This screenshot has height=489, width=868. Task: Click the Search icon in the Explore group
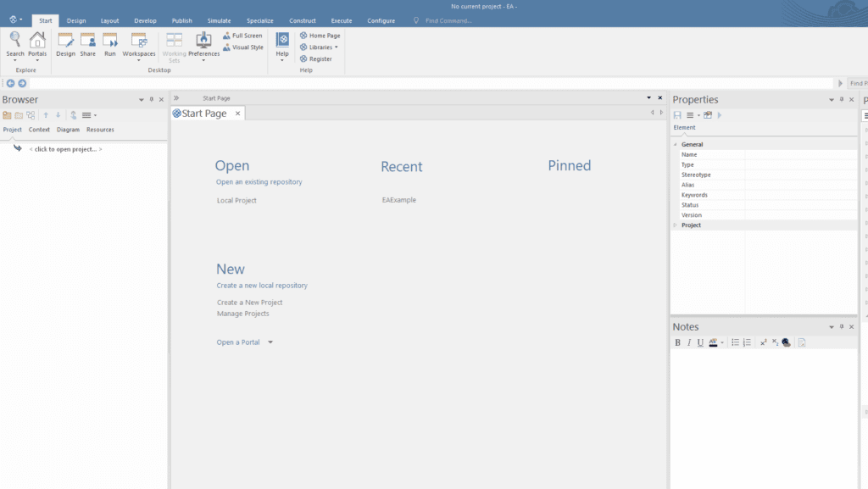pos(14,44)
